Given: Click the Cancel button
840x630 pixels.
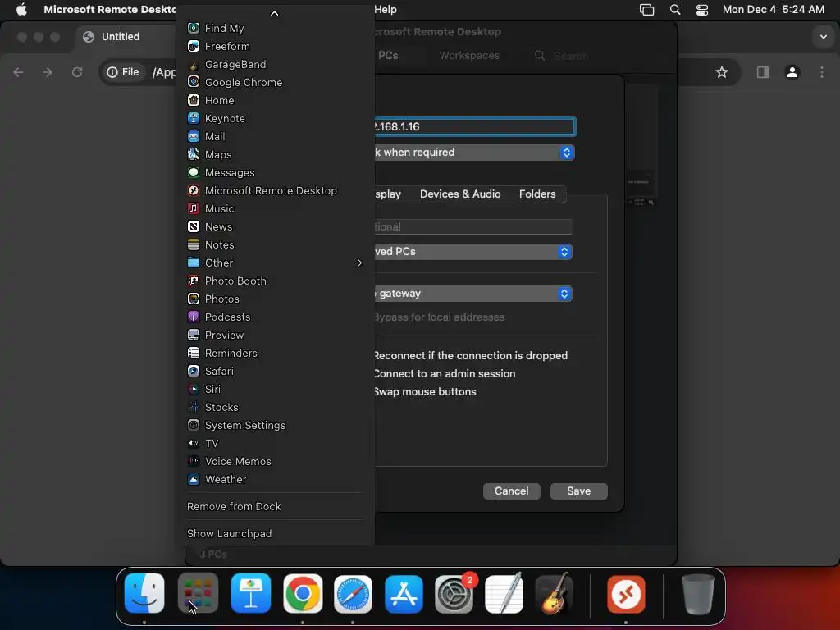Looking at the screenshot, I should (x=512, y=491).
